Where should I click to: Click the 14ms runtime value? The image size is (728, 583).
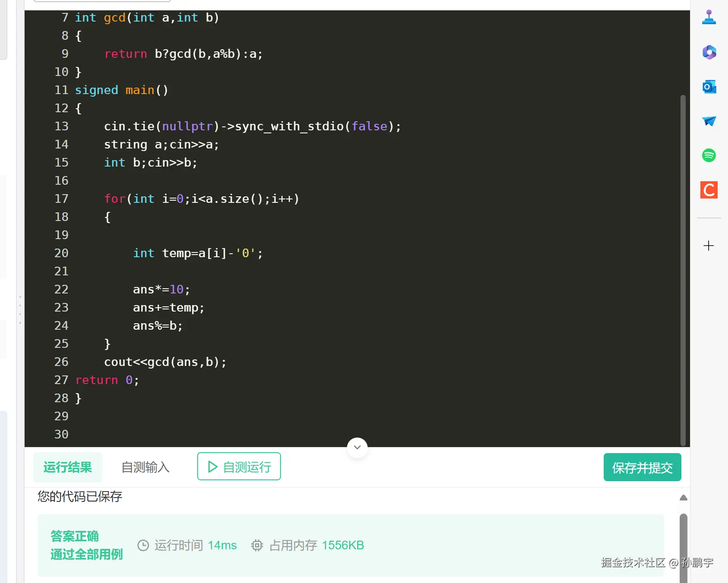(222, 545)
